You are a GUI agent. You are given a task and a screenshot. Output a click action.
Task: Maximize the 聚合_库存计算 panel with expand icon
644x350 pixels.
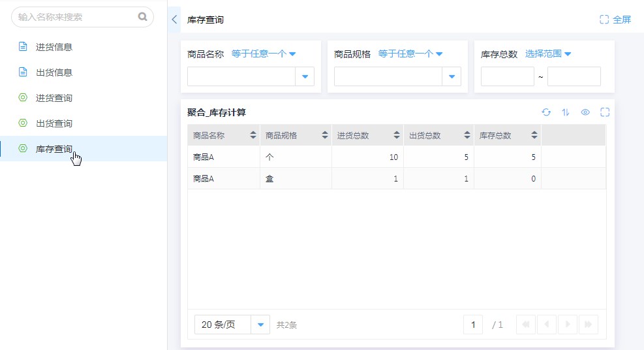point(605,112)
